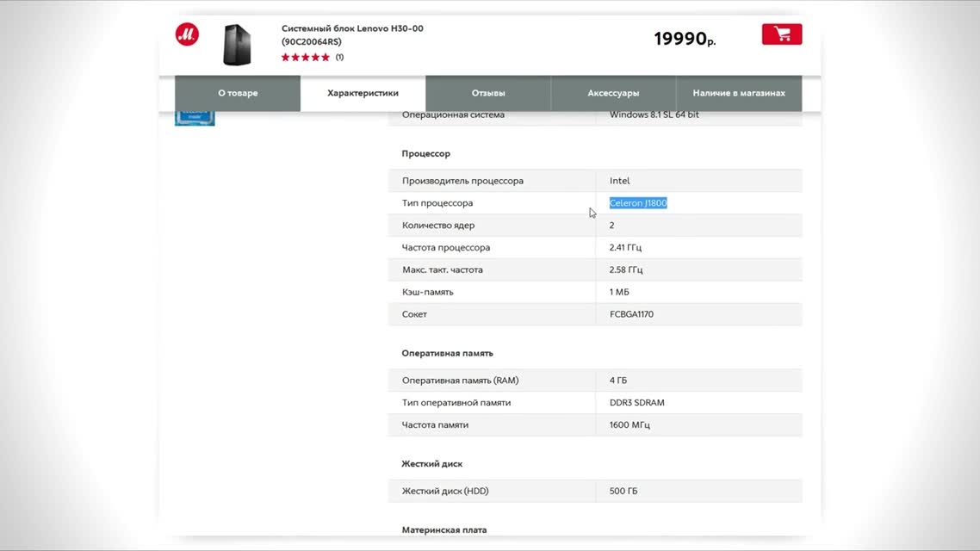This screenshot has height=551, width=980.
Task: Click the Макс. такт. частота label
Action: pyautogui.click(x=443, y=269)
